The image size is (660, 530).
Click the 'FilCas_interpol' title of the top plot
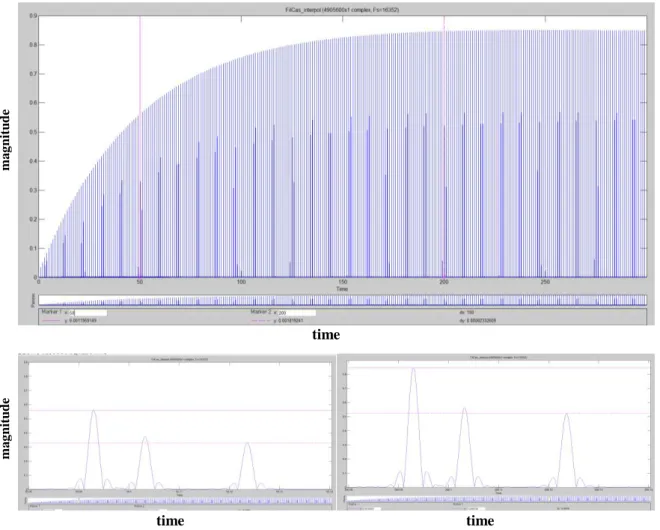click(x=342, y=10)
